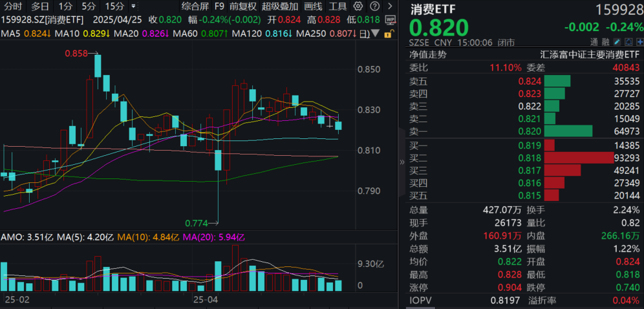Open the 前复权 adjustment dropdown
Viewport: 644px width, 309px height.
point(242,6)
